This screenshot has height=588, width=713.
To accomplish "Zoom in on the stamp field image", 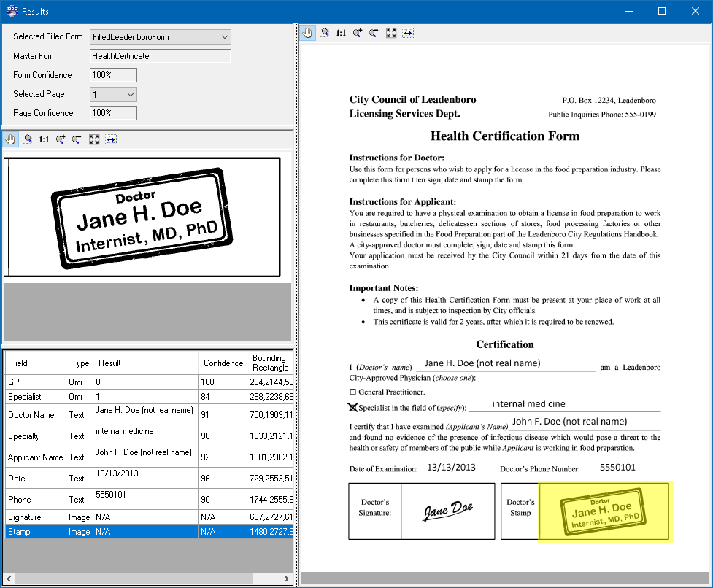I will 61,139.
